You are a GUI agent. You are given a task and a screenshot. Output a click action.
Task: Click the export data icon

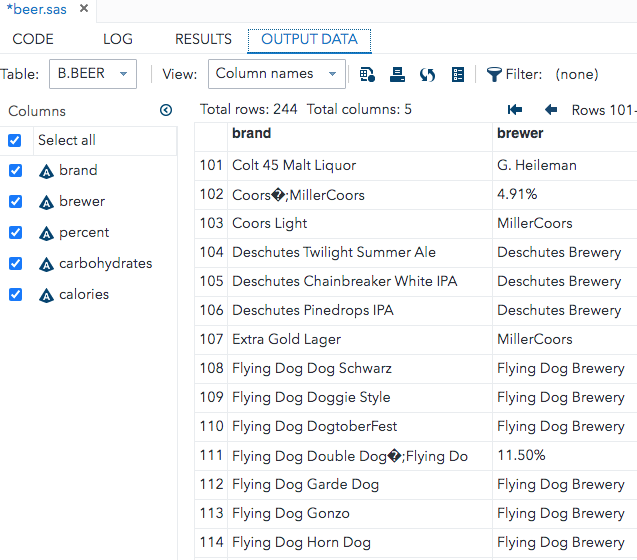point(397,74)
